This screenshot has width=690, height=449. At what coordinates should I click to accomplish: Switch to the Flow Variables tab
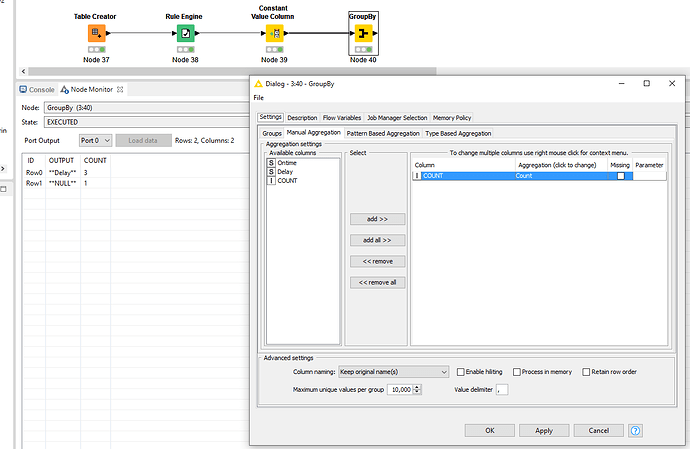[342, 118]
